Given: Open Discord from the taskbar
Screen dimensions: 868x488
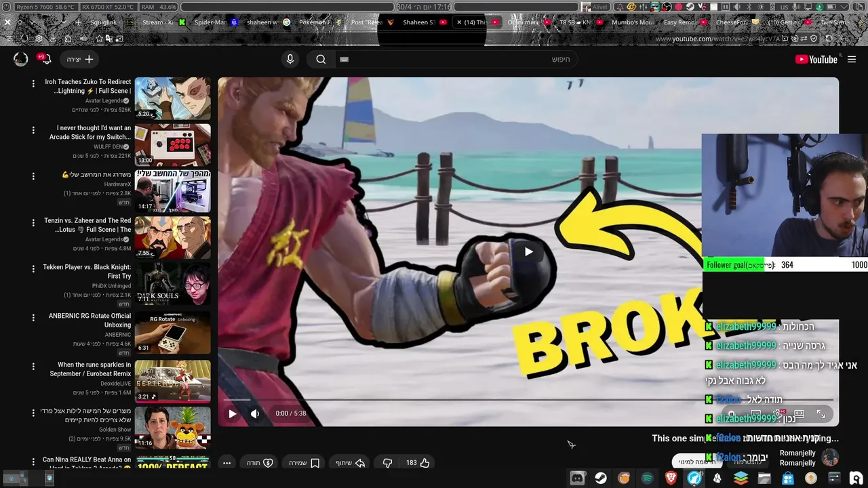Looking at the screenshot, I should (x=577, y=479).
